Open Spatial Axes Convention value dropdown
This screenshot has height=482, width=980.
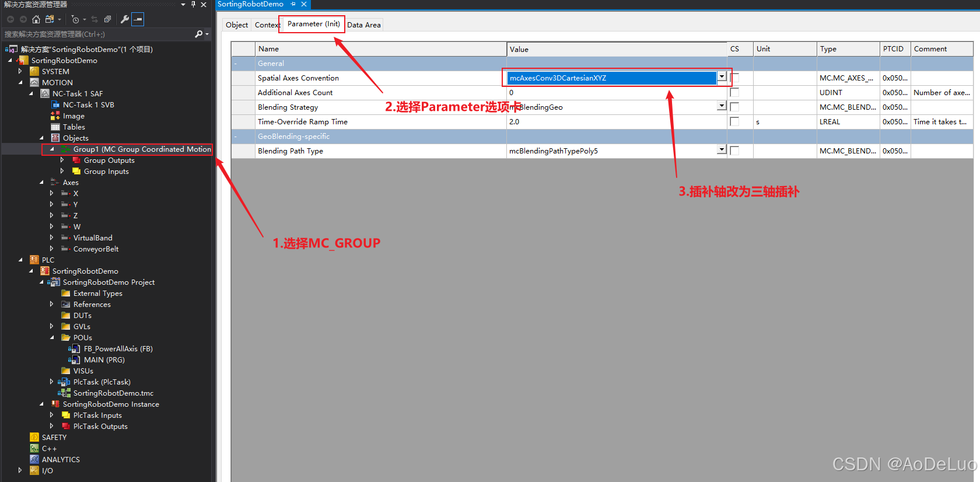(722, 76)
